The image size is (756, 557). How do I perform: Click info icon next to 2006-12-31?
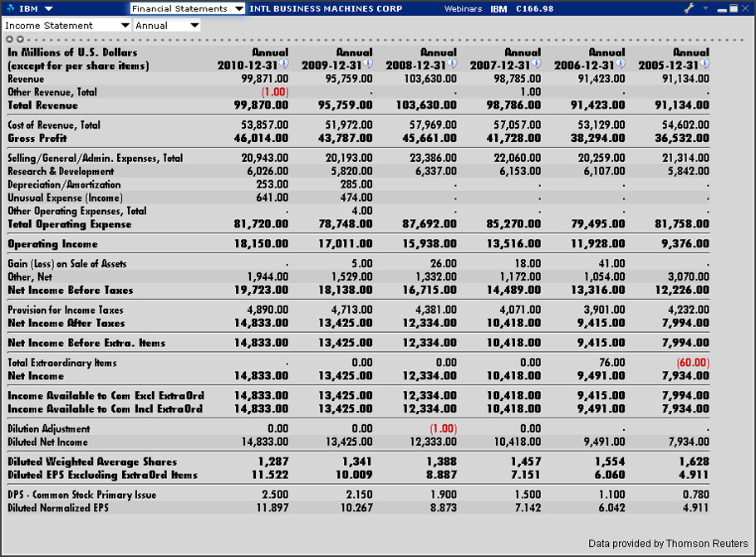point(621,63)
